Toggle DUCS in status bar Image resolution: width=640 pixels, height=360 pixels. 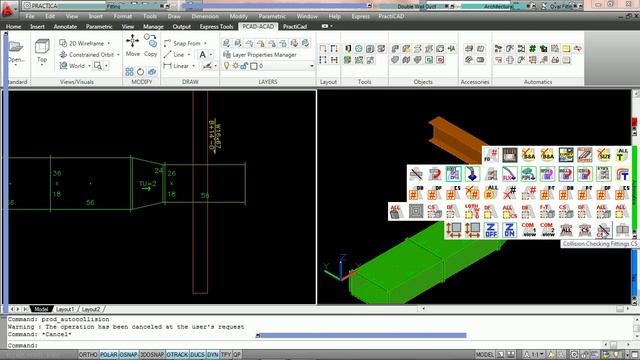(198, 355)
